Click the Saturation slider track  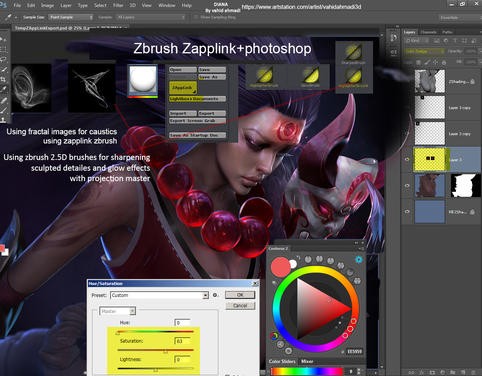[x=155, y=350]
